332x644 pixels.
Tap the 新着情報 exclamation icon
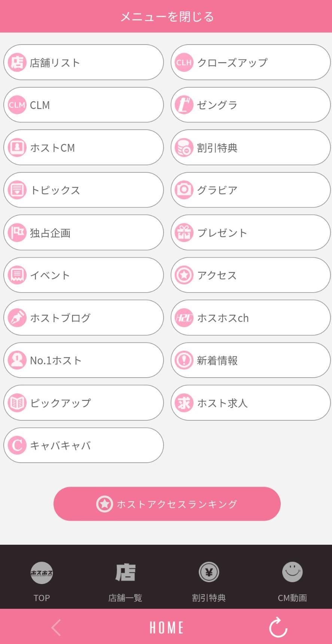coord(184,360)
